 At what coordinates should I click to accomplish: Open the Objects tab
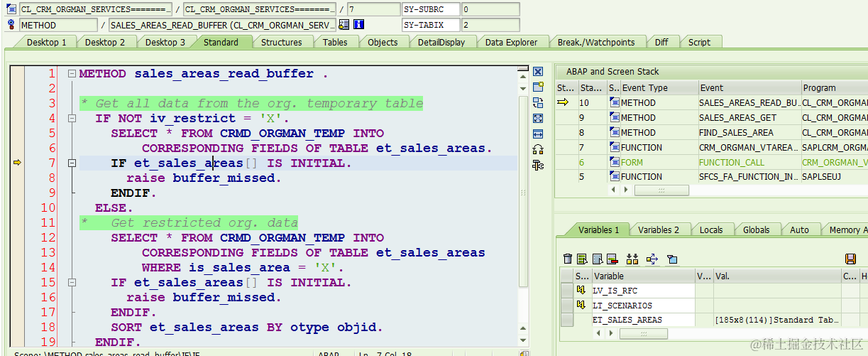click(383, 42)
